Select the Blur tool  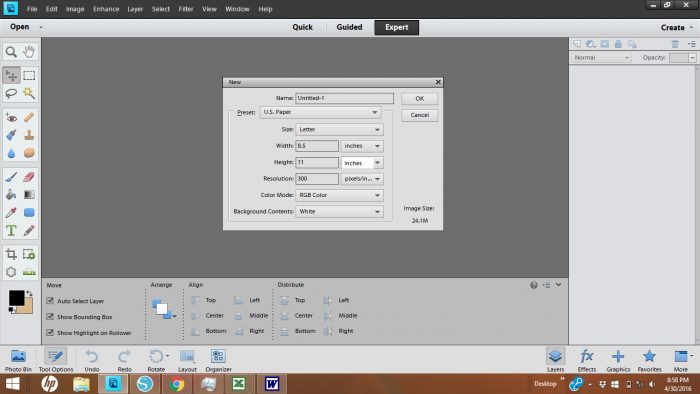pos(11,153)
